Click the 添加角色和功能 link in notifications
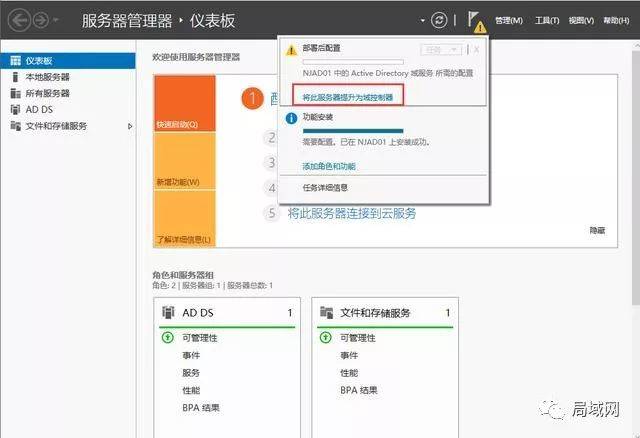640x438 pixels. [329, 166]
